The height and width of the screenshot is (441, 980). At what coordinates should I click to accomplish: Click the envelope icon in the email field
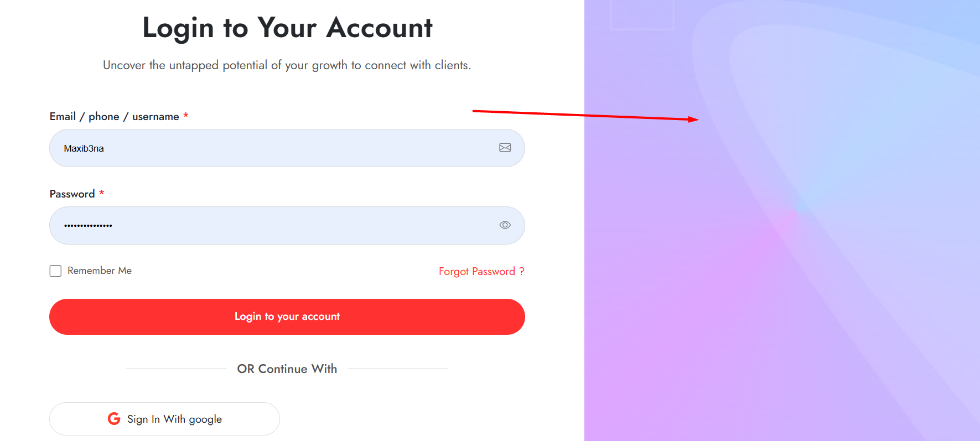[505, 148]
